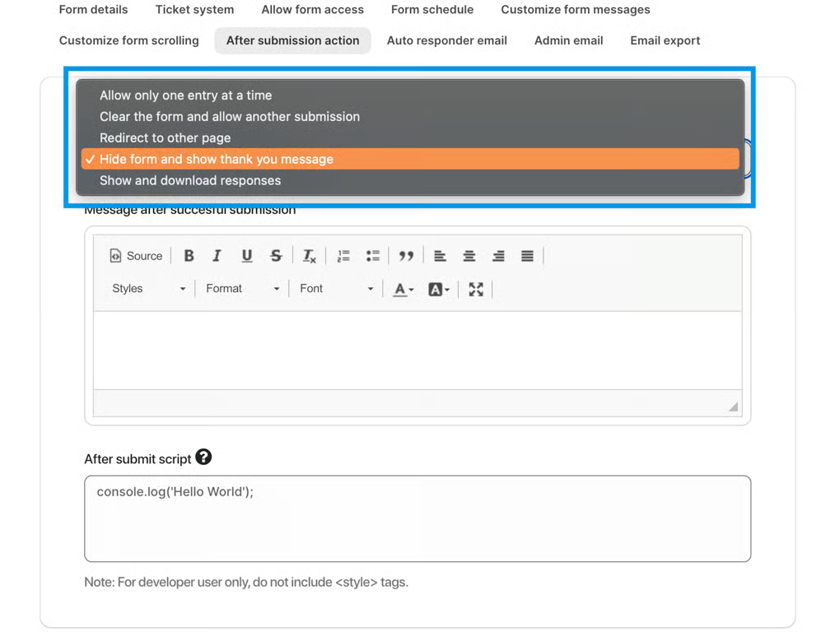
Task: Open the Source view in editor toolbar
Action: (x=136, y=256)
